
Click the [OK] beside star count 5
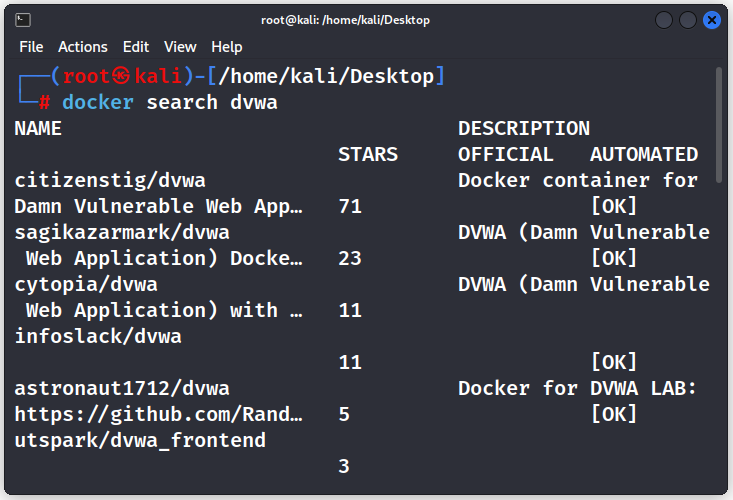(x=614, y=414)
